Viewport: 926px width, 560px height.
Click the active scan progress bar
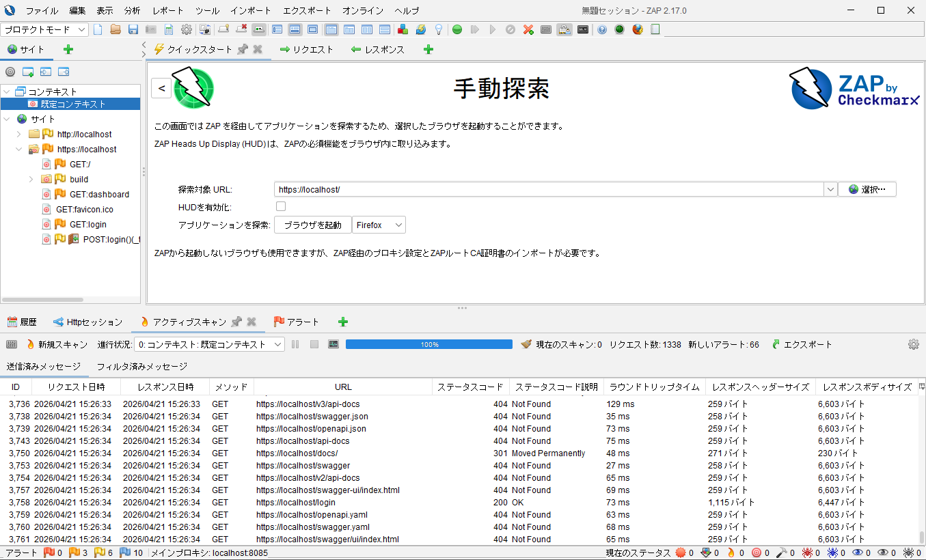429,344
